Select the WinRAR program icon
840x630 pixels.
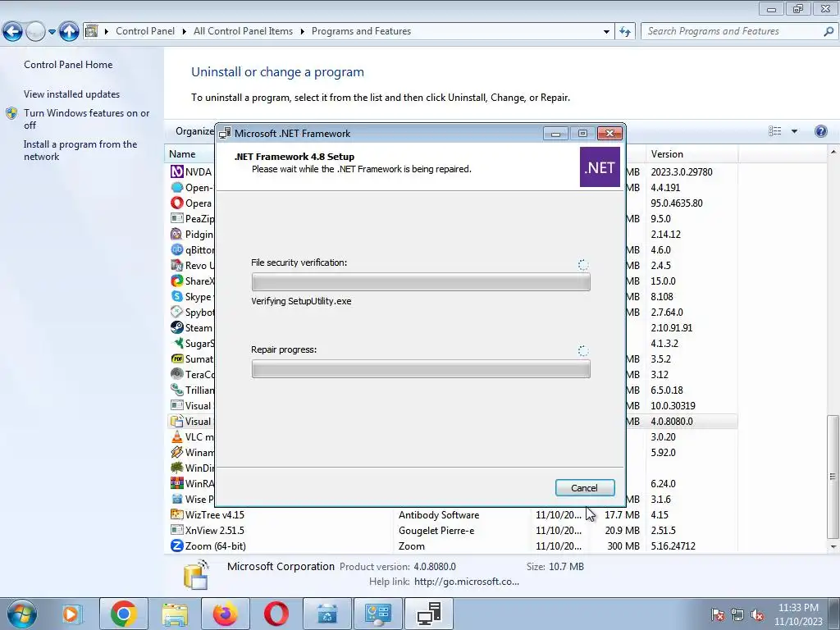177,483
